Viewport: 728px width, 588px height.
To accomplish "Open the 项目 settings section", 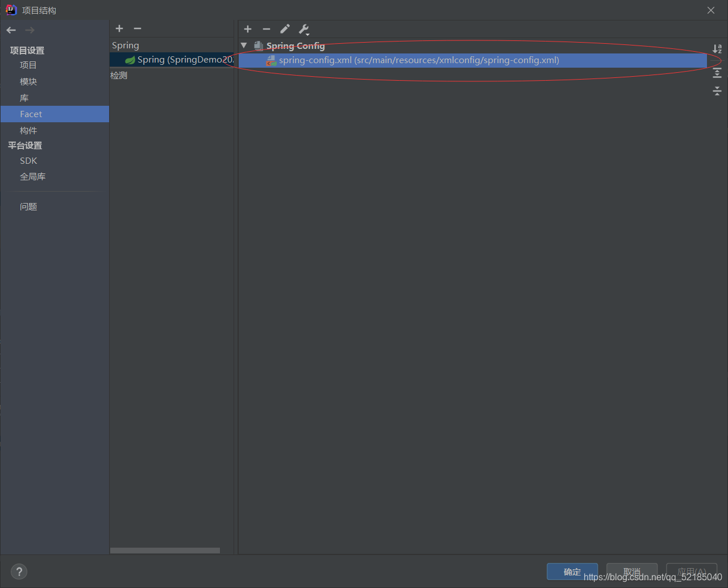I will click(28, 65).
